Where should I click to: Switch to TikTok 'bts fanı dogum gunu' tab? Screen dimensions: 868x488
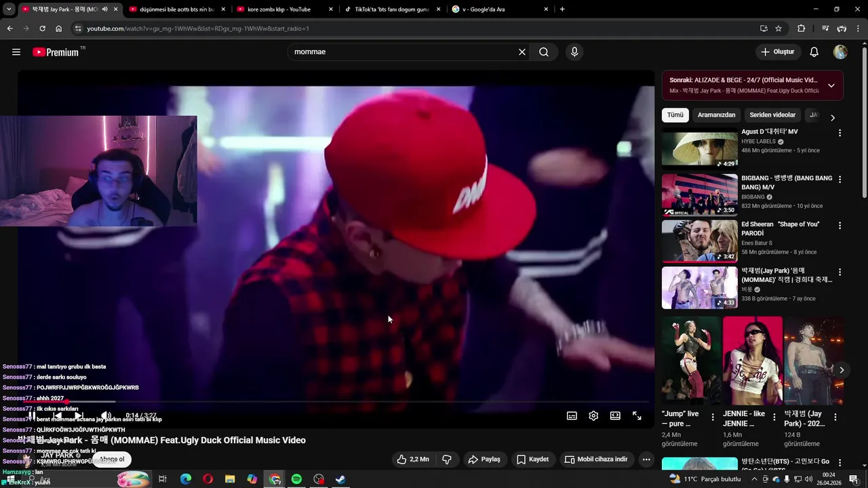coord(393,9)
